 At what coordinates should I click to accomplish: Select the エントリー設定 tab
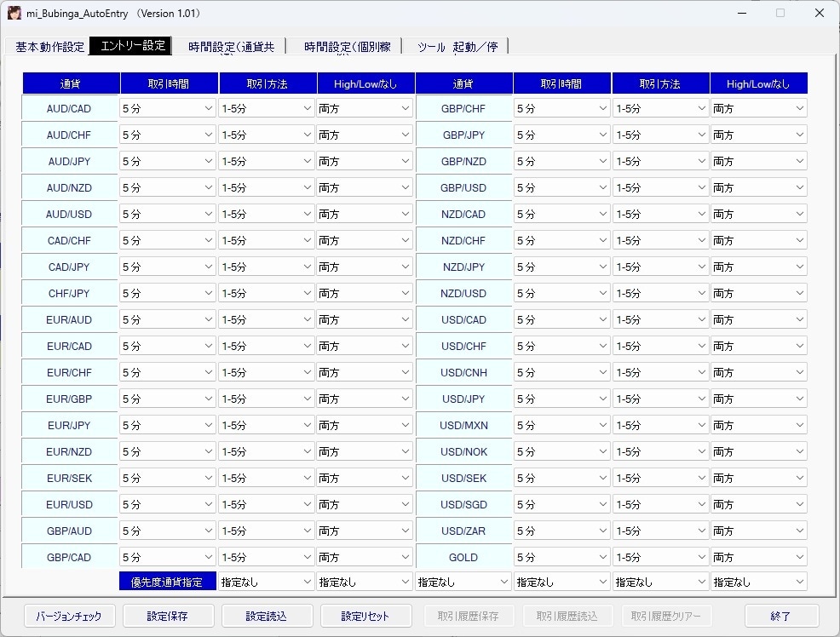click(131, 46)
